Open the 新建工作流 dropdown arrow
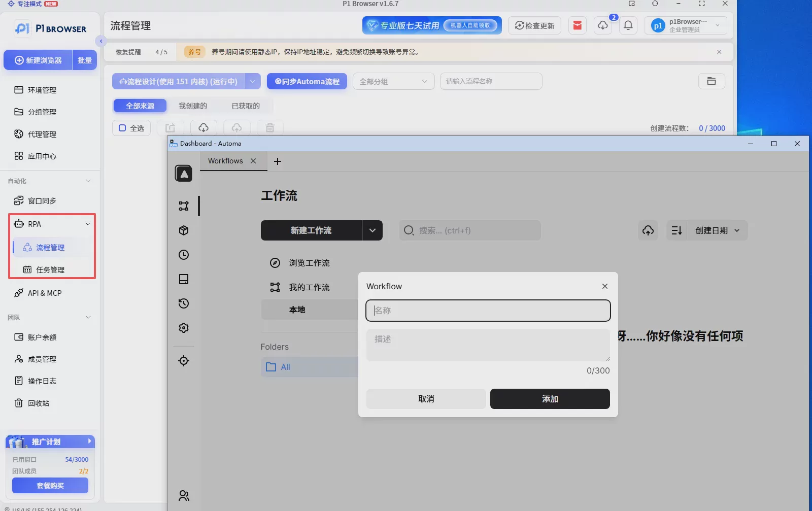The image size is (812, 511). pos(373,230)
